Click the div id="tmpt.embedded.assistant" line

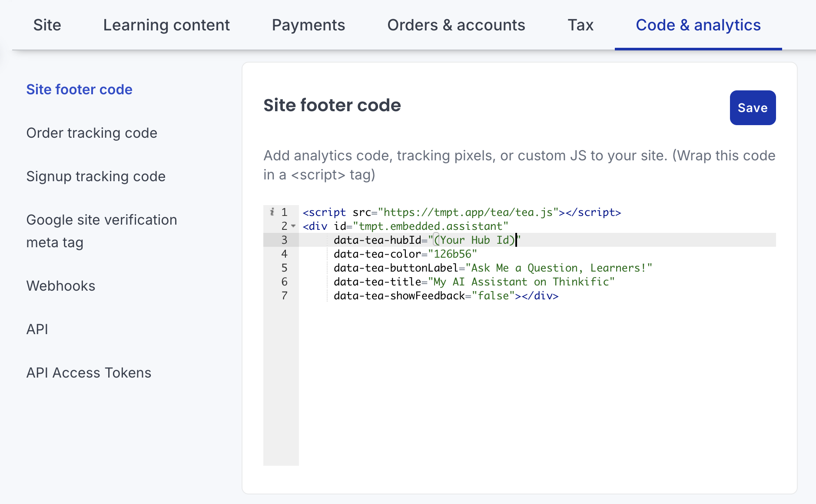click(405, 226)
